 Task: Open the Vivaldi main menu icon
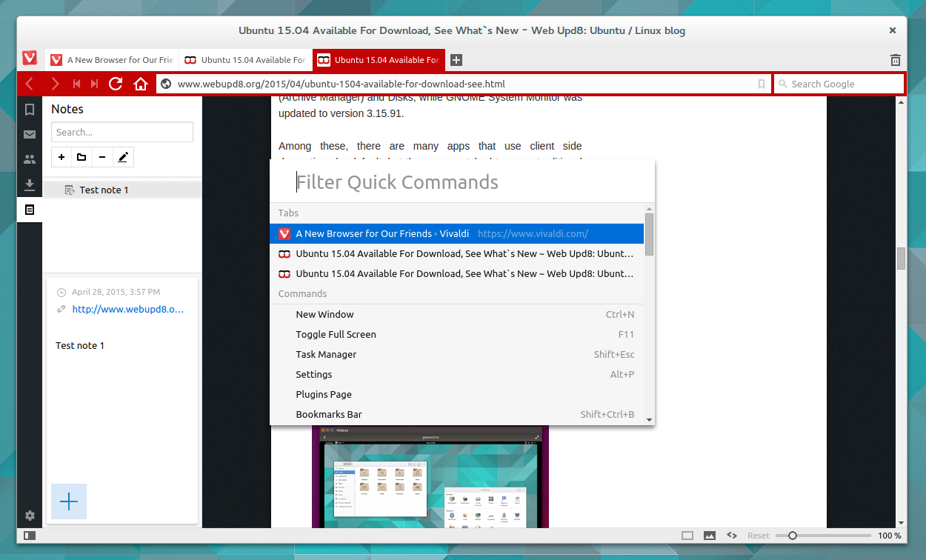(x=30, y=59)
